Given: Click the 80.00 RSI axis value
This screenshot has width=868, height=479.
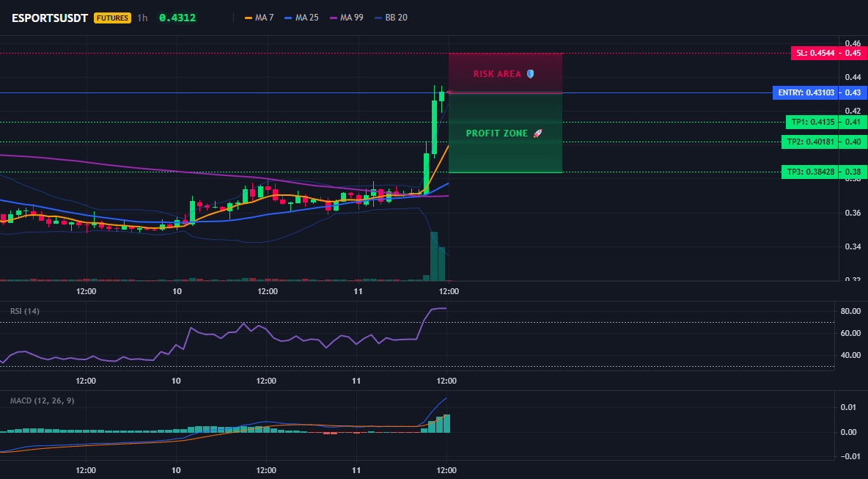Looking at the screenshot, I should (x=850, y=311).
